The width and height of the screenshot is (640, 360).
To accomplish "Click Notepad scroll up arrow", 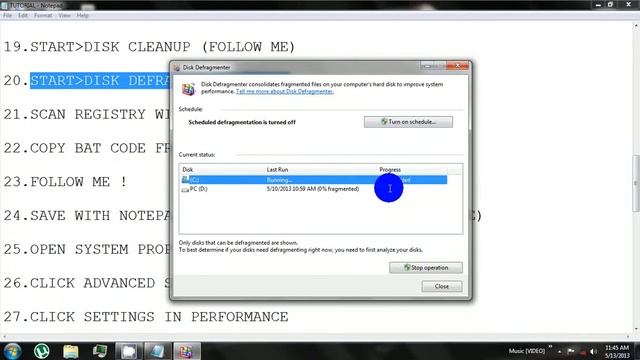I will coord(636,25).
